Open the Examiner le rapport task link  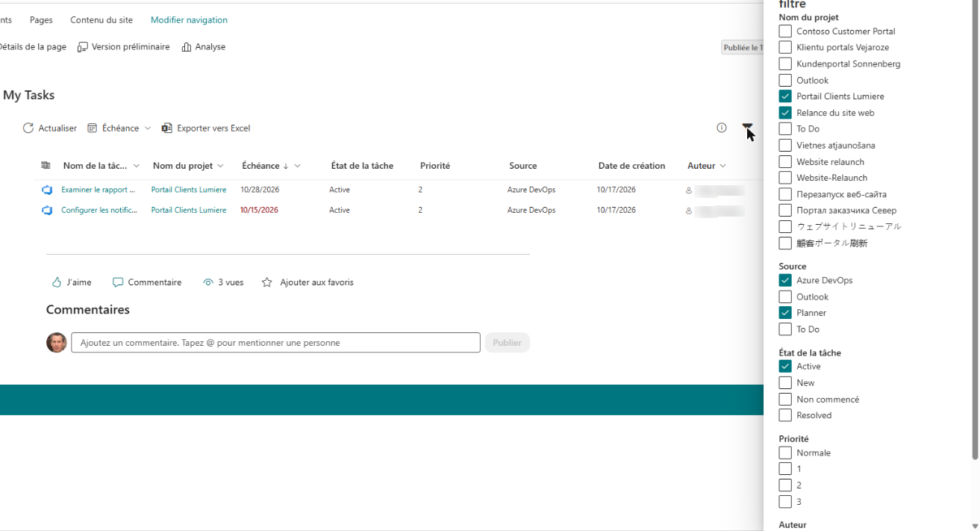click(99, 190)
